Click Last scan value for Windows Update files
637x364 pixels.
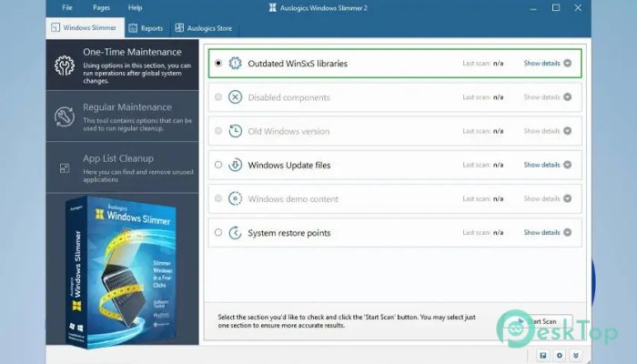click(x=498, y=165)
